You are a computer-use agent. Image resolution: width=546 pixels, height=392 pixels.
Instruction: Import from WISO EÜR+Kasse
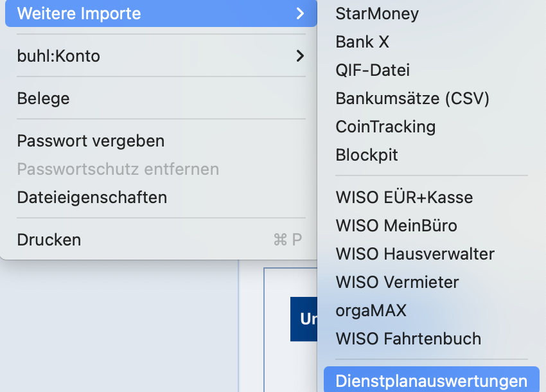(404, 197)
